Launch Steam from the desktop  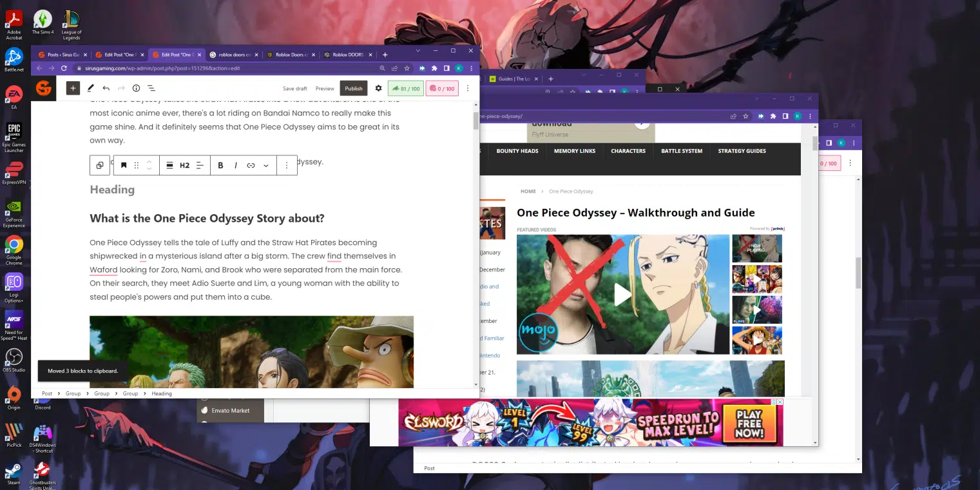point(14,473)
